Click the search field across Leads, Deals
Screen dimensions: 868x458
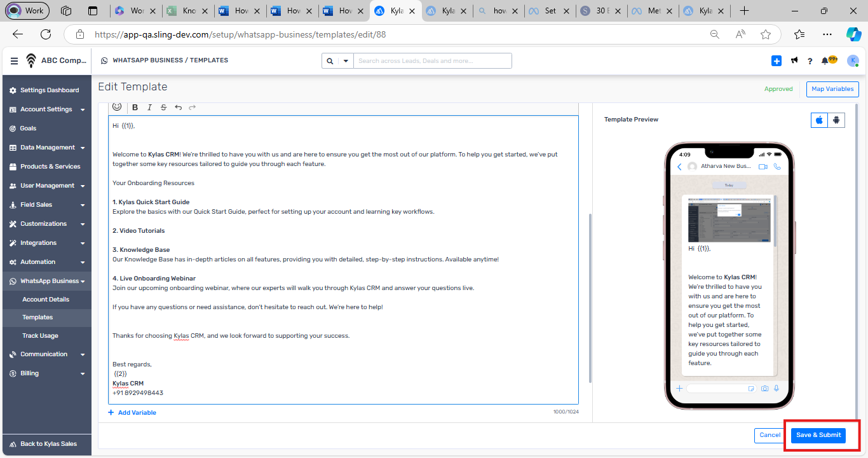tap(432, 61)
